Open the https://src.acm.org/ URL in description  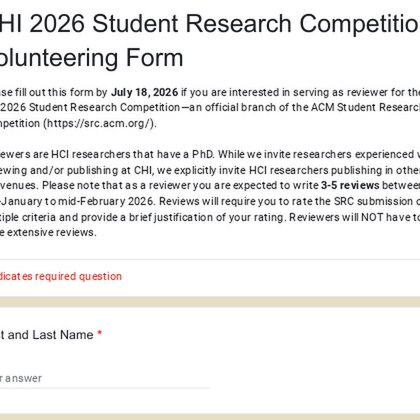(100, 123)
